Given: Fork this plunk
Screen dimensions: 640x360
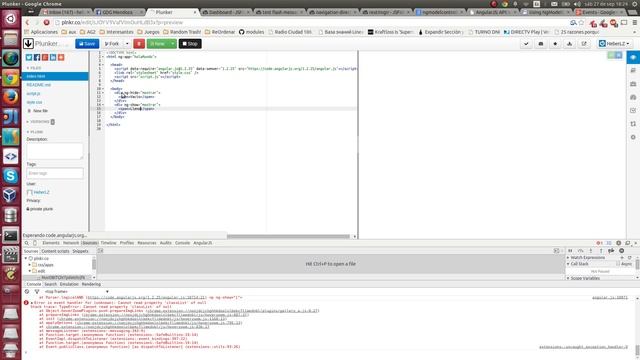Looking at the screenshot, I should point(112,44).
